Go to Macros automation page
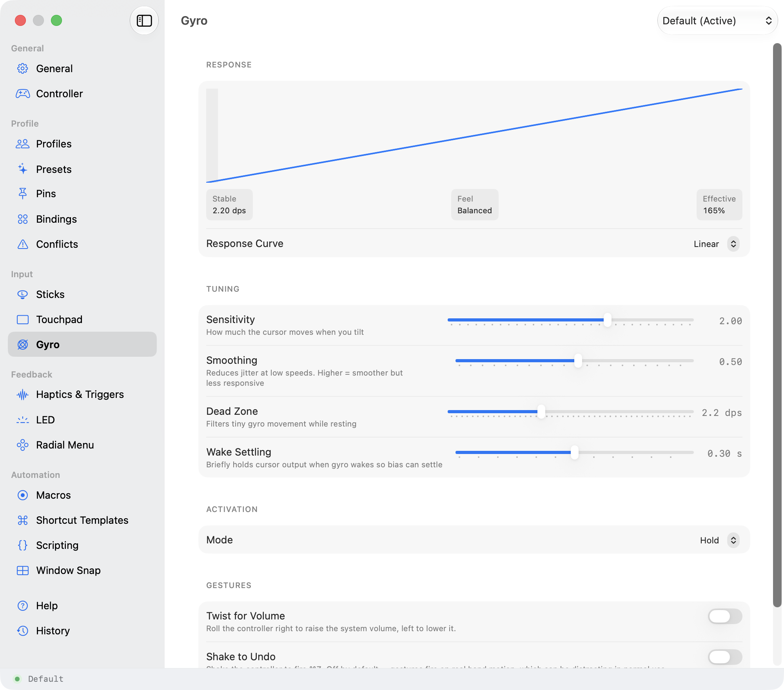 [82, 495]
